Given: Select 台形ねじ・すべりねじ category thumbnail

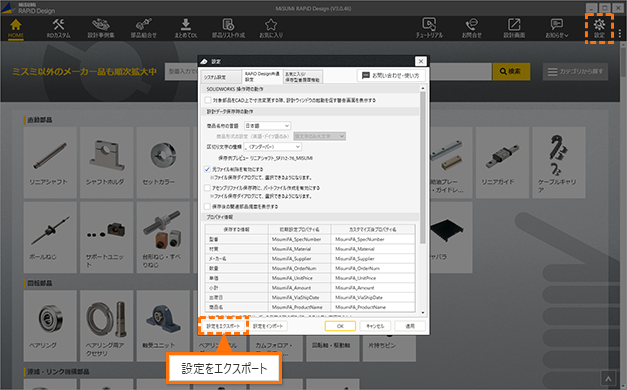Looking at the screenshot, I should coord(163,237).
